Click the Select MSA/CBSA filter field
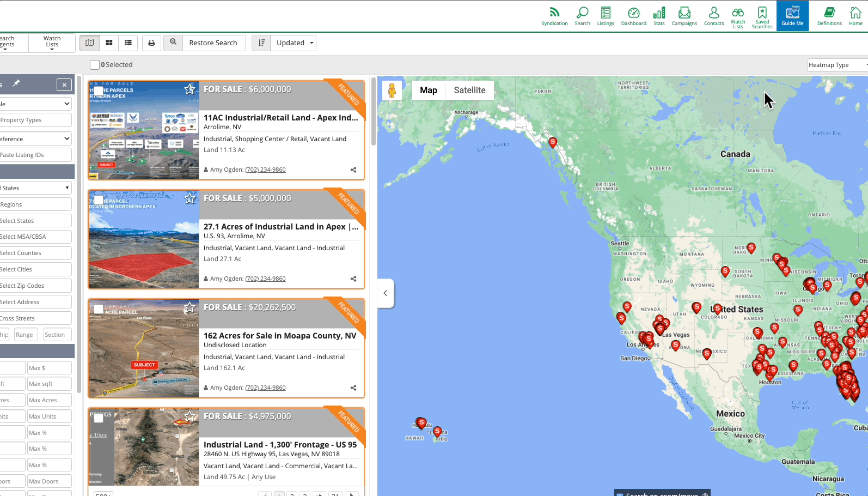This screenshot has width=868, height=496. pyautogui.click(x=36, y=237)
